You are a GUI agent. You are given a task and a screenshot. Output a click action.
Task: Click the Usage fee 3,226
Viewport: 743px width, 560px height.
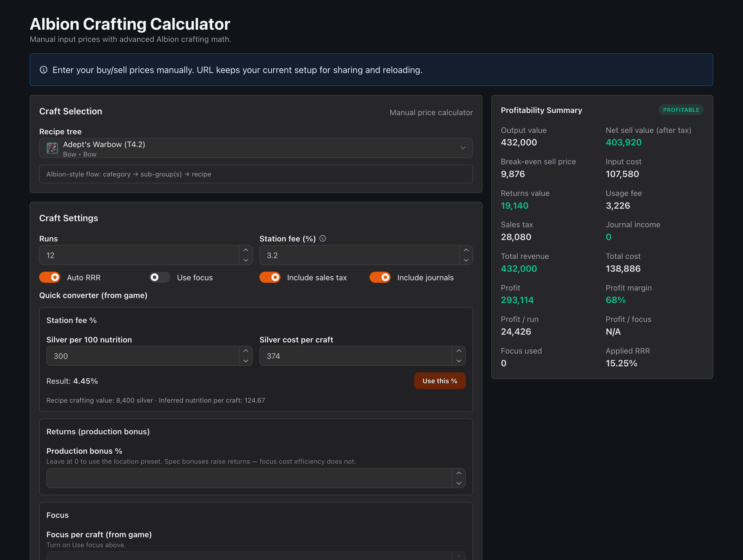click(618, 206)
